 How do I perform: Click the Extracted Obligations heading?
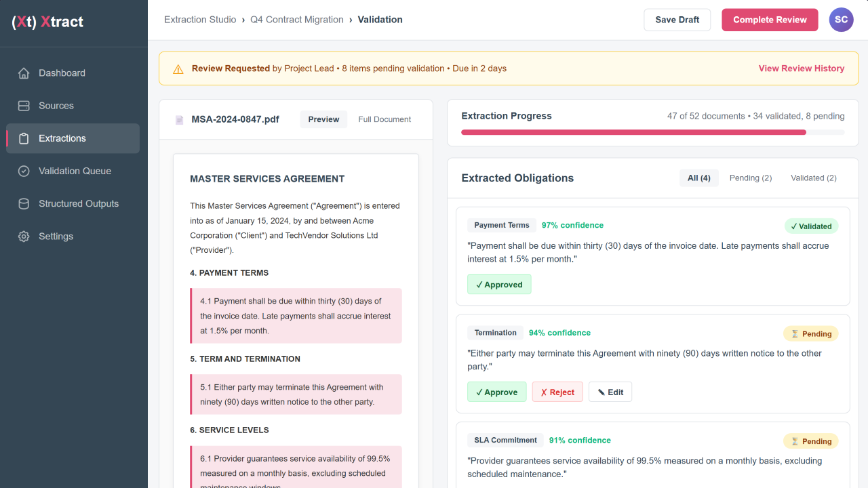tap(517, 178)
